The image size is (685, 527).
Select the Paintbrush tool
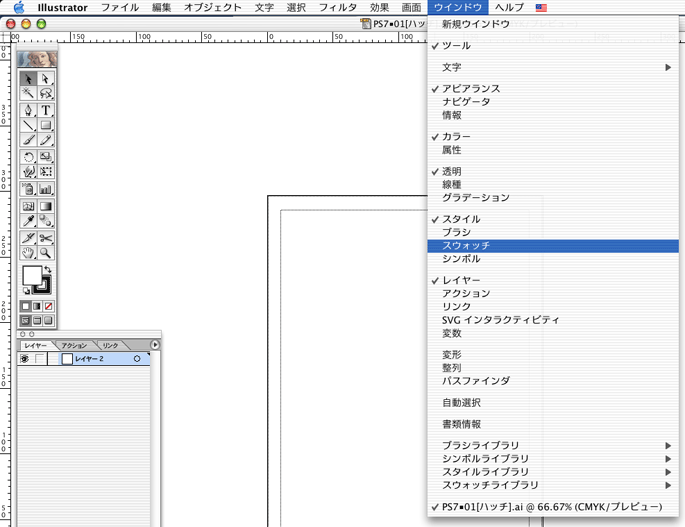tap(28, 140)
